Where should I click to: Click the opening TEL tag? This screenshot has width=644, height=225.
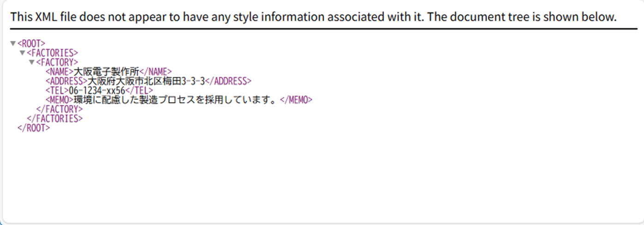point(57,91)
